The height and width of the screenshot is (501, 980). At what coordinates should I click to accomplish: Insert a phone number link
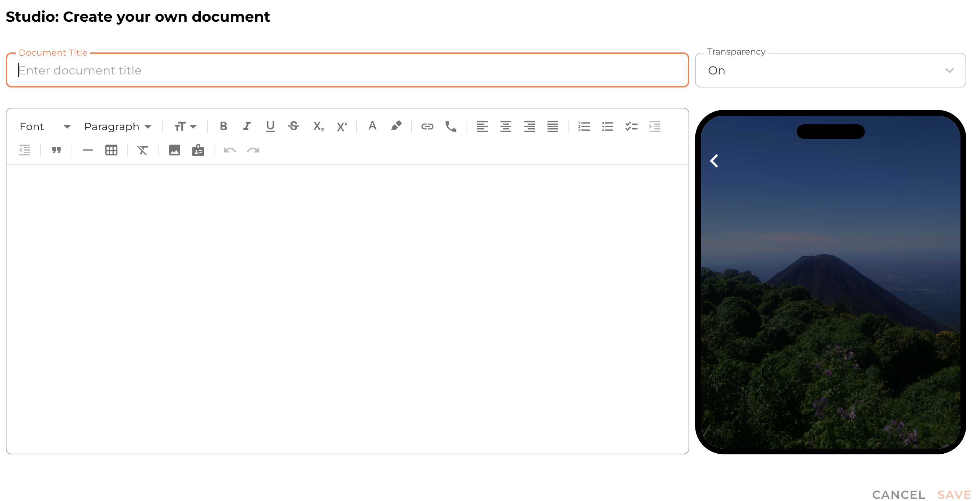coord(451,126)
